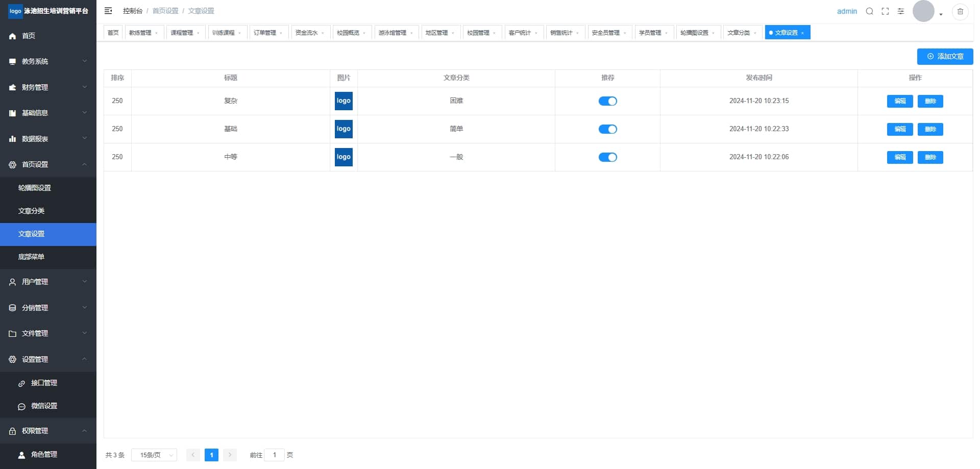Open 微信设置 chat icon item
980x469 pixels.
point(48,406)
